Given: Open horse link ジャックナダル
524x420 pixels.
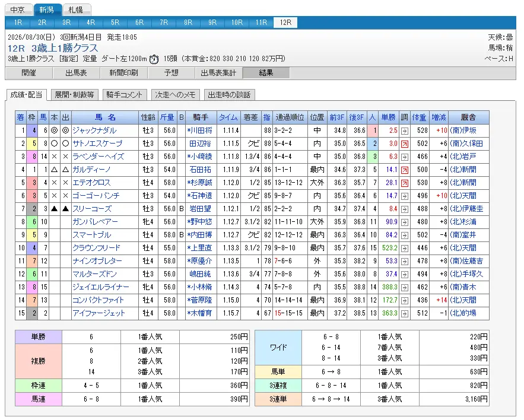Looking at the screenshot, I should [94, 131].
